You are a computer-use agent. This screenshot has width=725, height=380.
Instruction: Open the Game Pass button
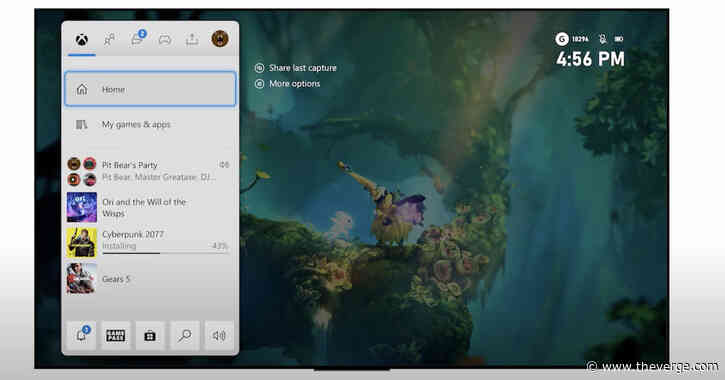click(x=116, y=335)
